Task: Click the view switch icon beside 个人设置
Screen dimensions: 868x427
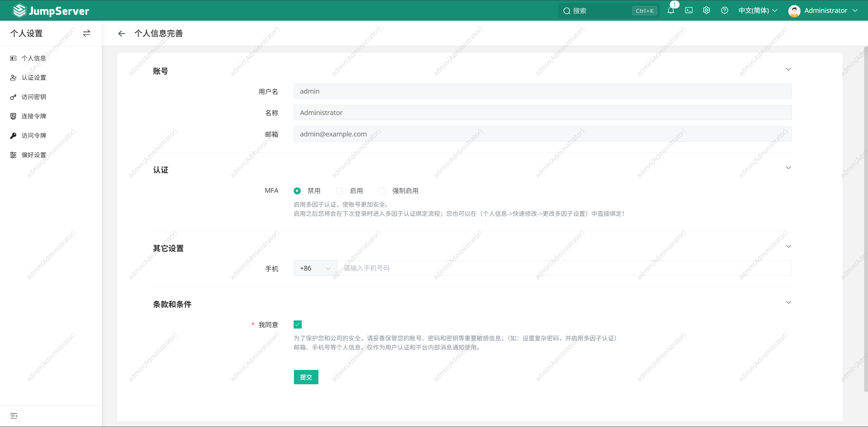Action: pos(87,33)
